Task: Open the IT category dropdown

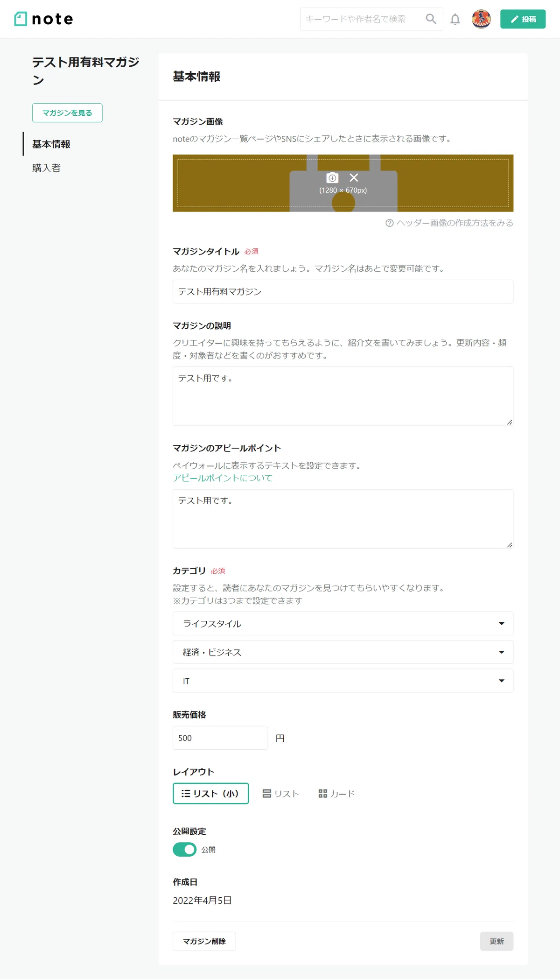Action: [x=343, y=681]
